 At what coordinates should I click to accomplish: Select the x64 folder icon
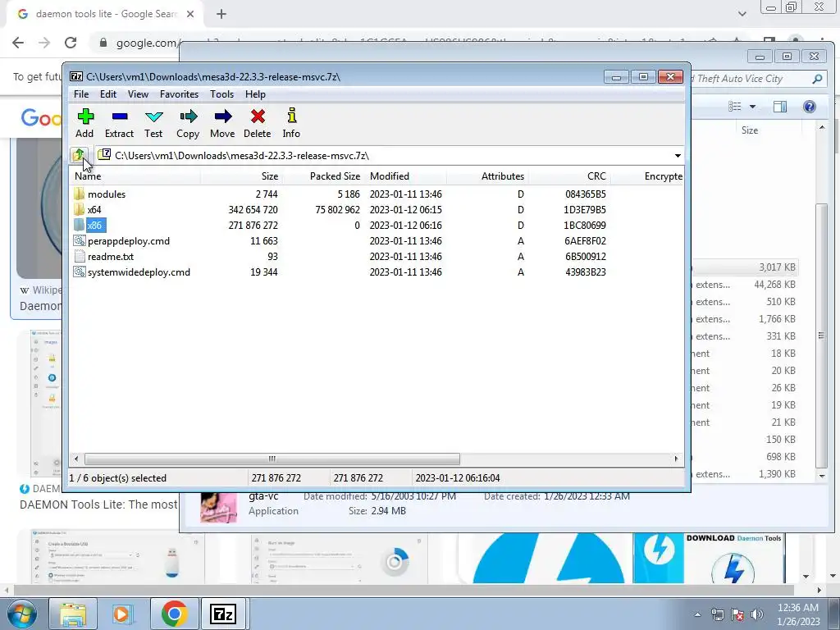[x=80, y=209]
